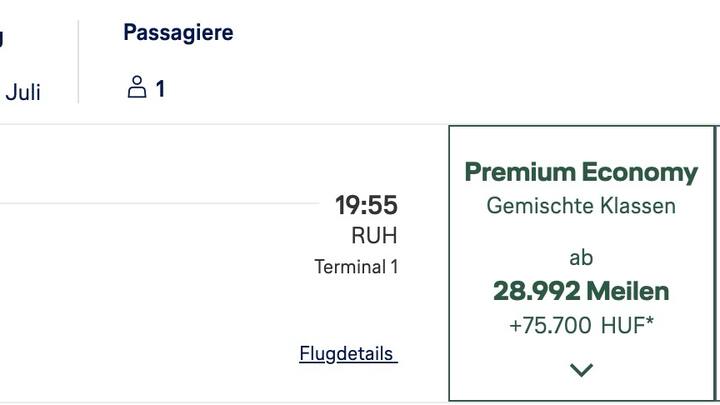This screenshot has height=405, width=720.
Task: Select the Premium Economy fare heading
Action: pos(581,173)
